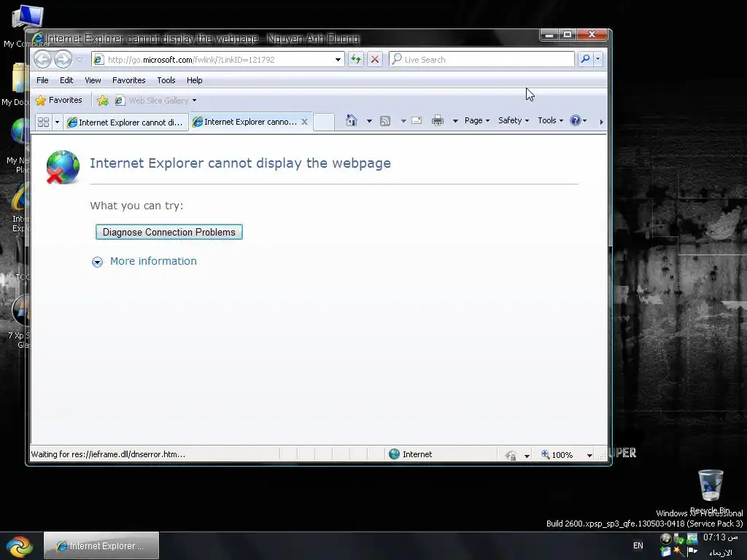Image resolution: width=747 pixels, height=560 pixels.
Task: Click the Live Search input box
Action: point(481,60)
